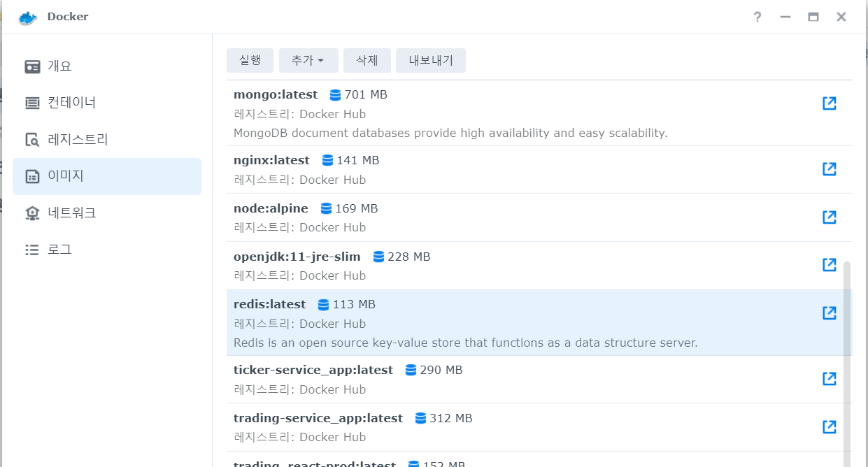Click the 이미지 image sidebar icon

(x=32, y=176)
